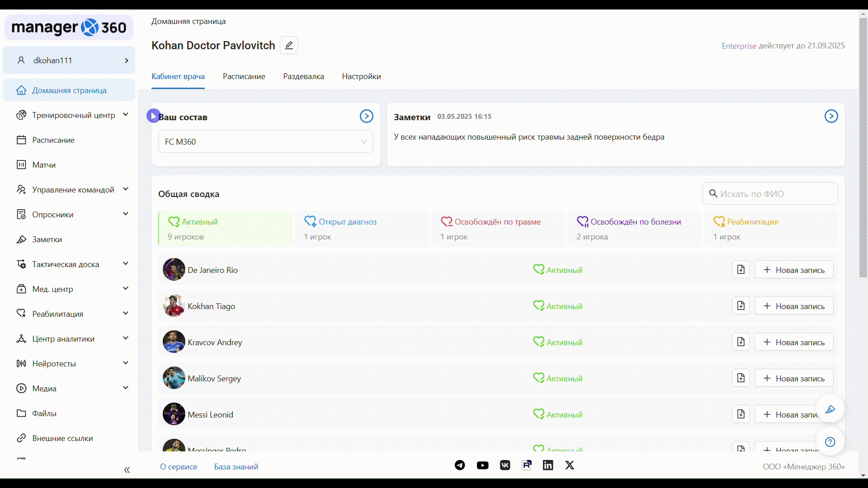Switch to the Раздевалка tab
The width and height of the screenshot is (868, 488).
pyautogui.click(x=303, y=76)
